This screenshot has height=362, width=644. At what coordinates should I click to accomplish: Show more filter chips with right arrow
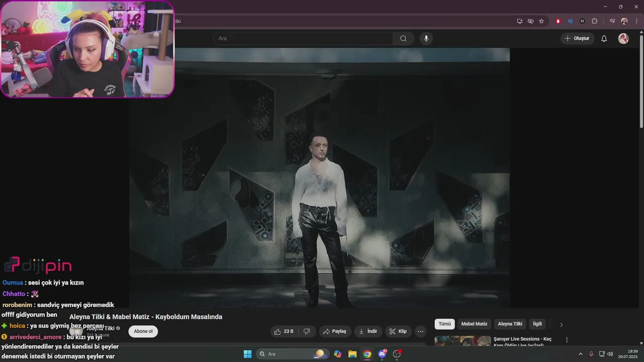tap(561, 325)
